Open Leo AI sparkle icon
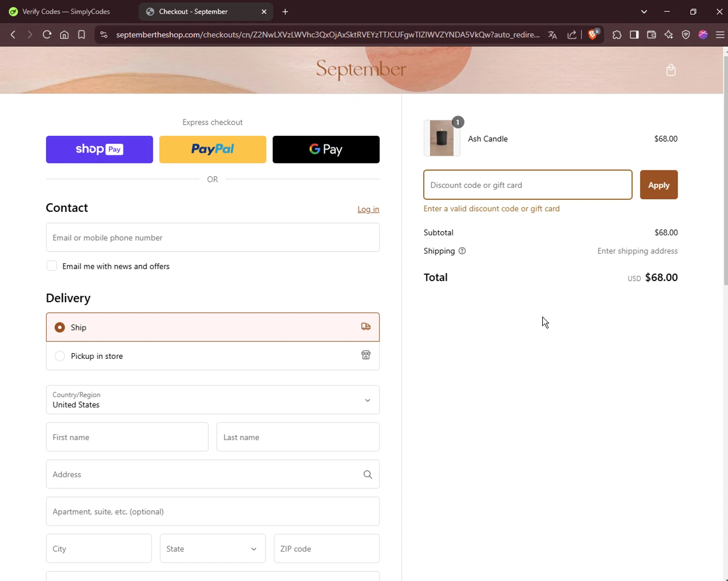This screenshot has width=728, height=581. tap(669, 34)
